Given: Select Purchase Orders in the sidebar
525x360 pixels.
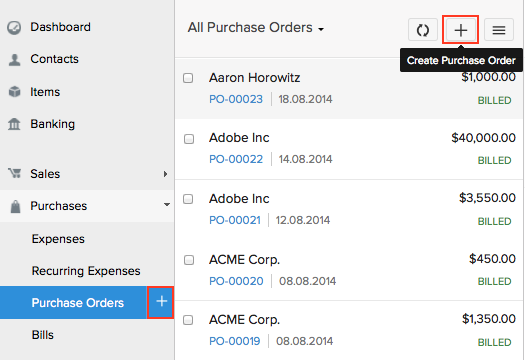Looking at the screenshot, I should point(78,303).
